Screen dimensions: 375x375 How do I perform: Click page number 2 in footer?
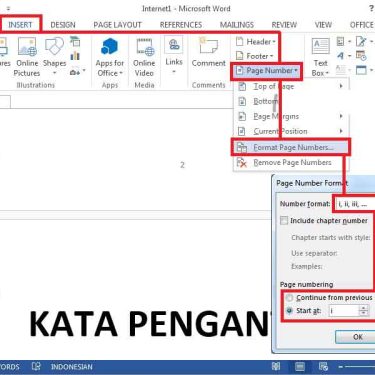[x=182, y=165]
